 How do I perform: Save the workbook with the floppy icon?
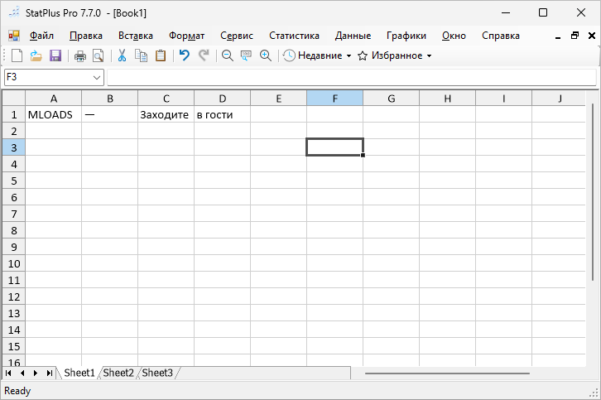pyautogui.click(x=56, y=56)
